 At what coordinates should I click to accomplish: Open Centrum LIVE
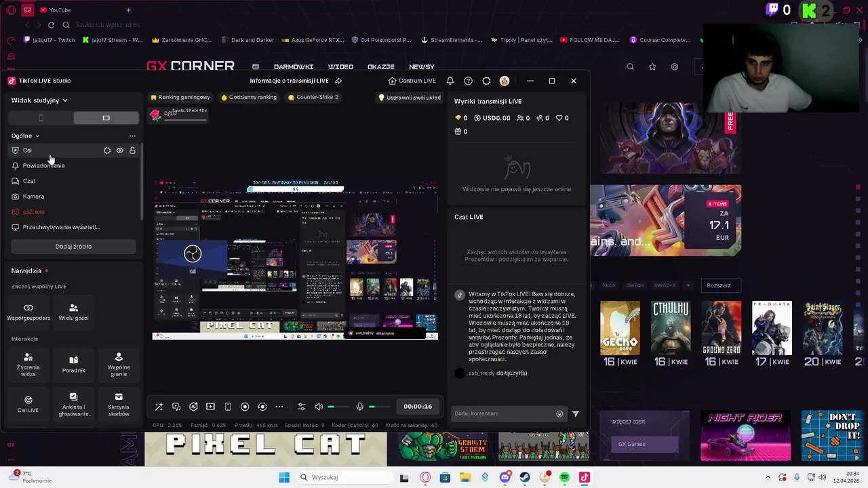(x=412, y=81)
